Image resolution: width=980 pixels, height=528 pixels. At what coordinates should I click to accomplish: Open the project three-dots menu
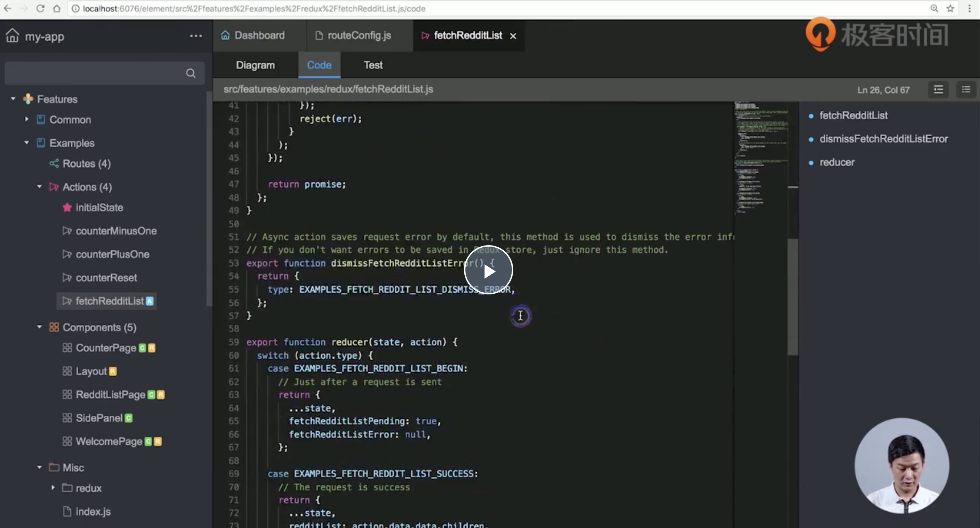click(195, 36)
